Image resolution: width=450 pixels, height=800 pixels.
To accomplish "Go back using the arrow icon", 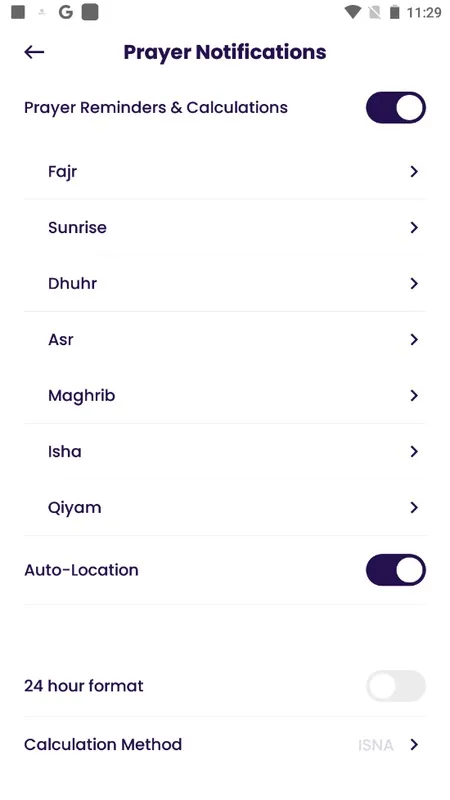I will (34, 52).
